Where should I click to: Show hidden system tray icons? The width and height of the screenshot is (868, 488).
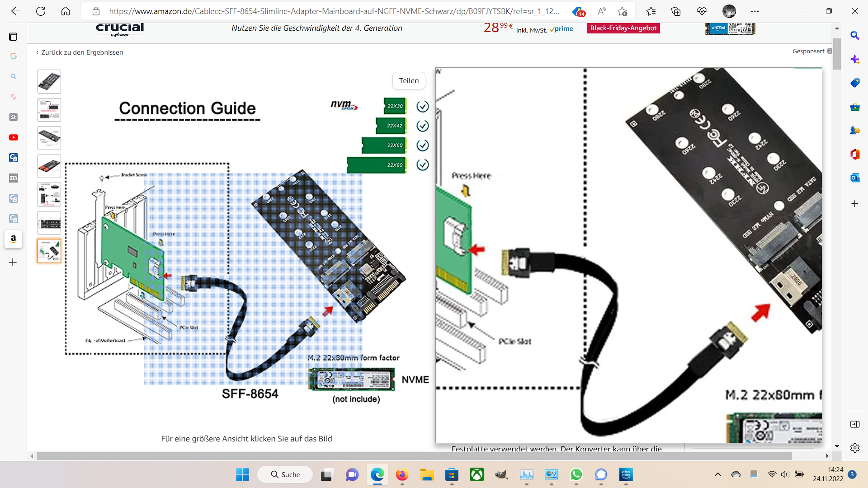click(x=717, y=474)
